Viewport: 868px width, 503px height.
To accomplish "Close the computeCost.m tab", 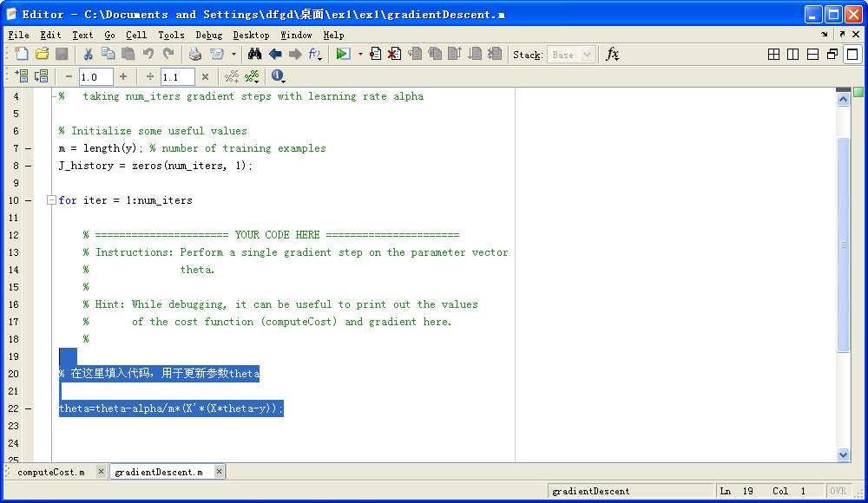I will 101,472.
